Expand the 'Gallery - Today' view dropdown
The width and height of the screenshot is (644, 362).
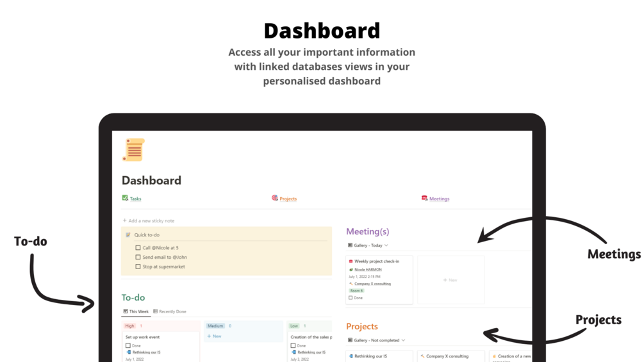click(386, 245)
